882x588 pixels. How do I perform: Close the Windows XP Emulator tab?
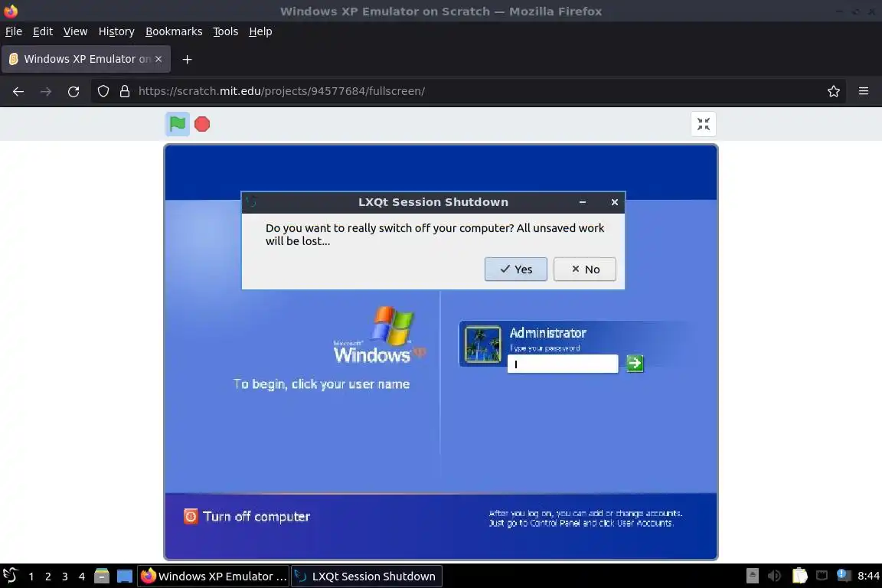coord(158,59)
